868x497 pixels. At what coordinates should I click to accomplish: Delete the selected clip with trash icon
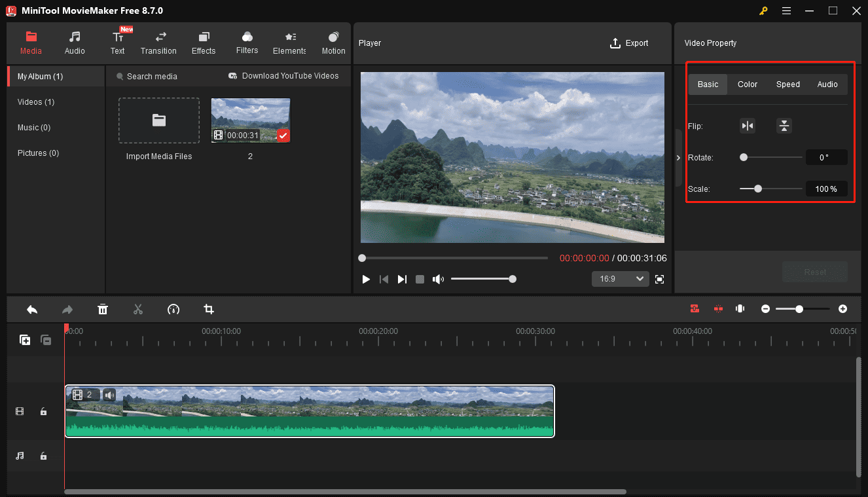point(103,310)
